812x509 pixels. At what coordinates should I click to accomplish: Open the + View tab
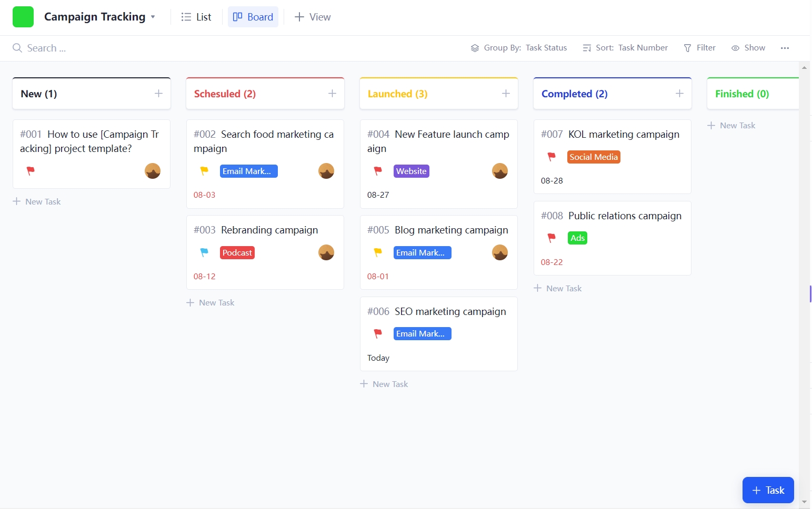coord(313,16)
